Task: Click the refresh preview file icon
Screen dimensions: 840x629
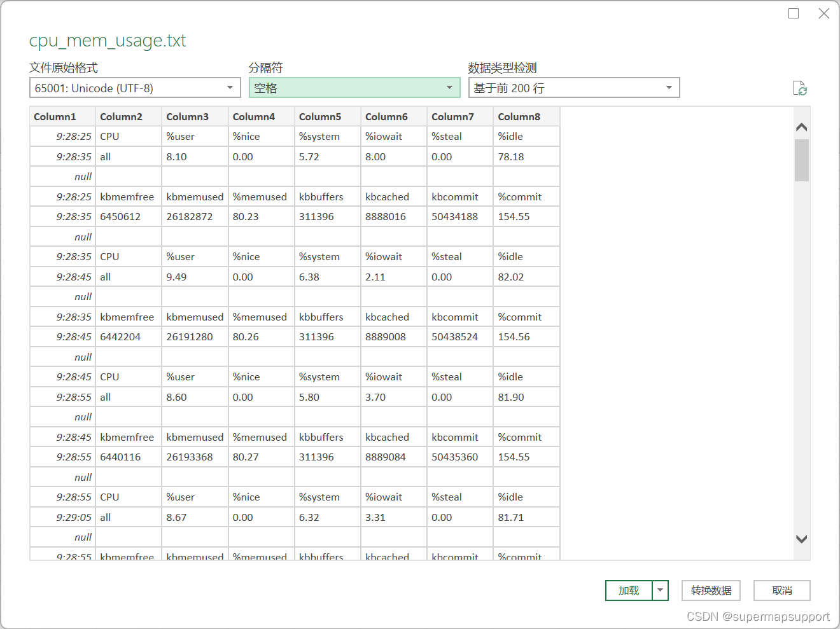Action: [x=800, y=88]
